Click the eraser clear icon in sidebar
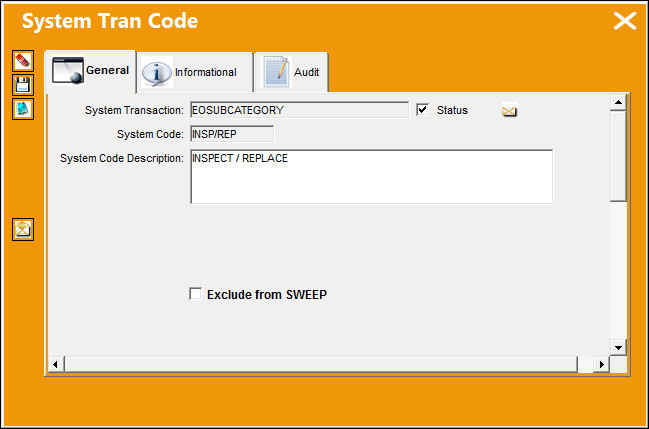649x429 pixels. pos(23,61)
